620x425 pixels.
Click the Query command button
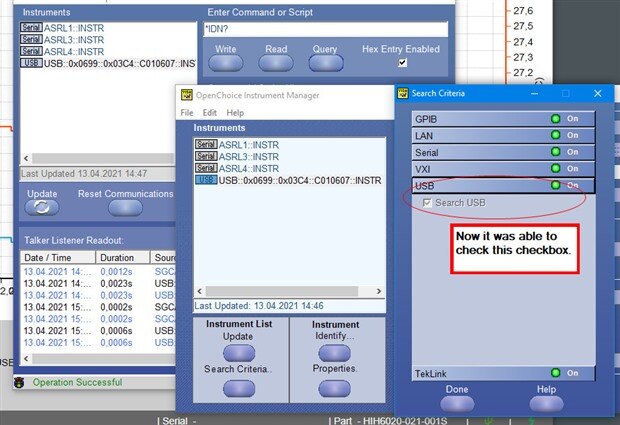(326, 63)
